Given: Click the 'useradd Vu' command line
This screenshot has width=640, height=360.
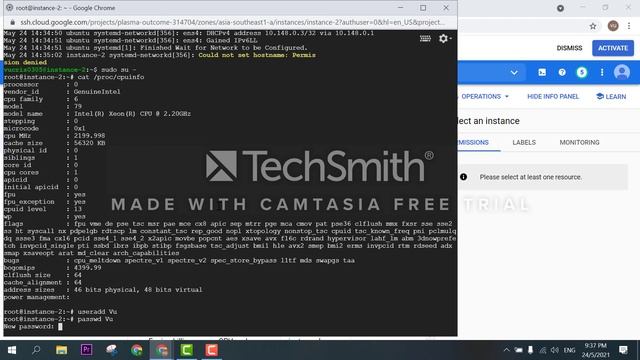Looking at the screenshot, I should [60, 312].
